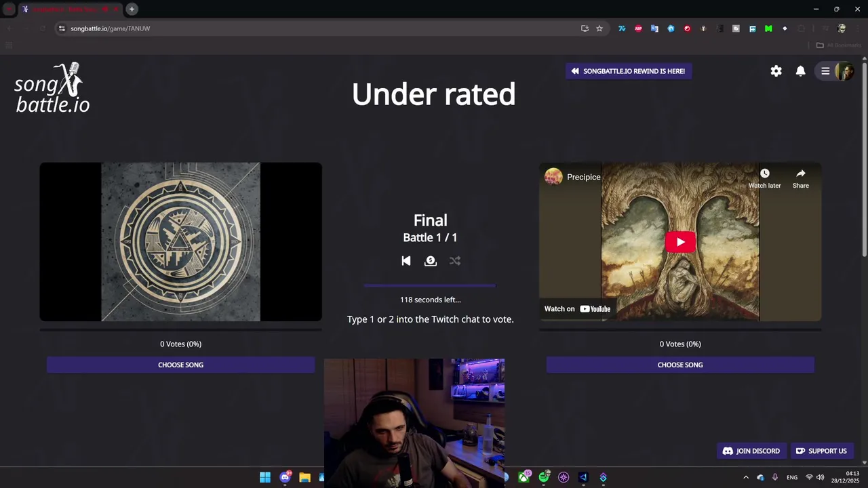
Task: Open the red circular extension icon
Action: (687, 28)
